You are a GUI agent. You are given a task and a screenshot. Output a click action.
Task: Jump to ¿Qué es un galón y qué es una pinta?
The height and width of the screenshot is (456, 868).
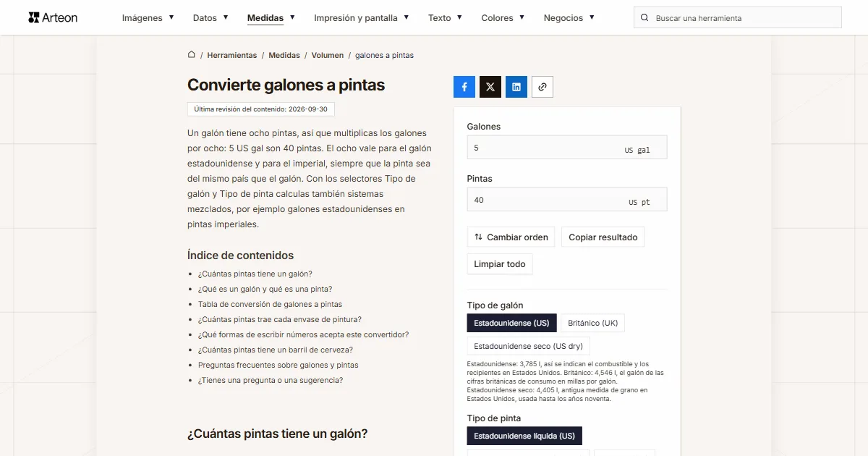[265, 289]
